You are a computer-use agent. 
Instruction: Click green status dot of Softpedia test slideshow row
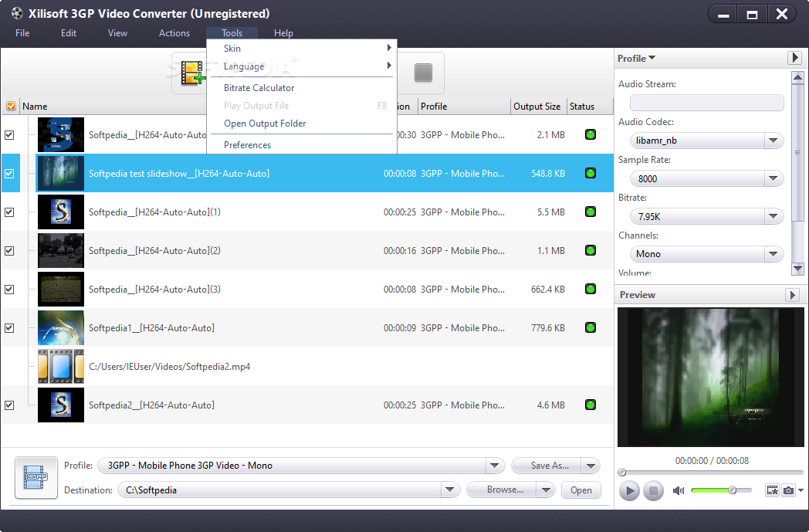(591, 174)
